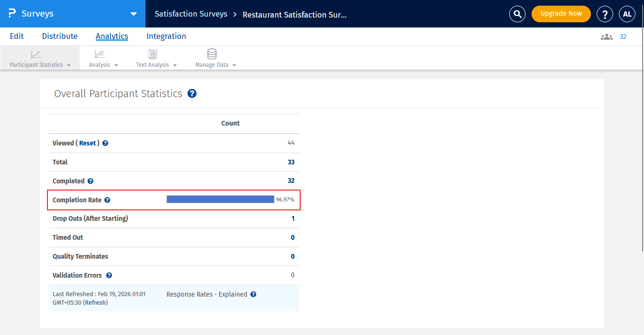Click the Satisfaction Surveys breadcrumb

(191, 14)
